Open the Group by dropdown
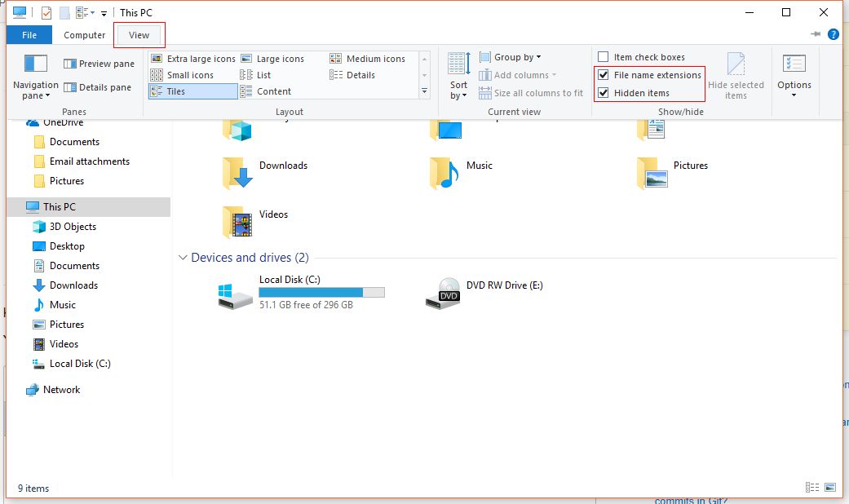This screenshot has height=504, width=849. click(510, 57)
